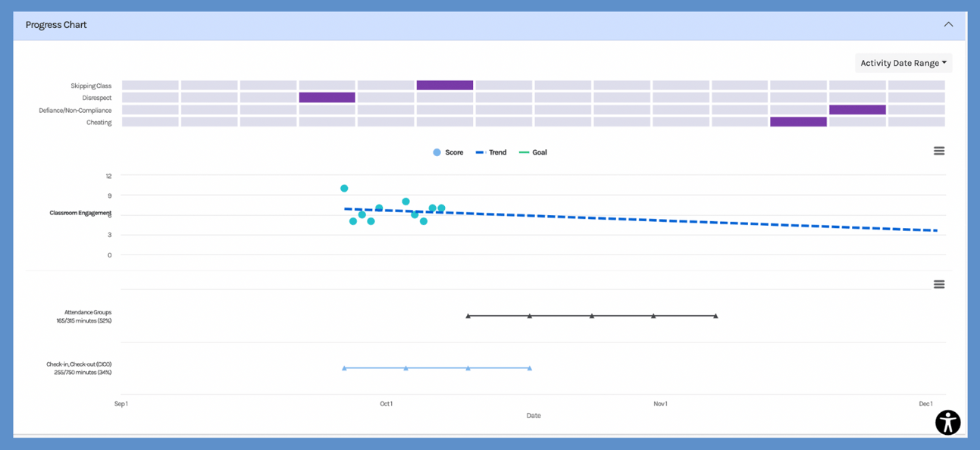This screenshot has width=980, height=450.
Task: Open the interventions chart hamburger menu
Action: [938, 285]
